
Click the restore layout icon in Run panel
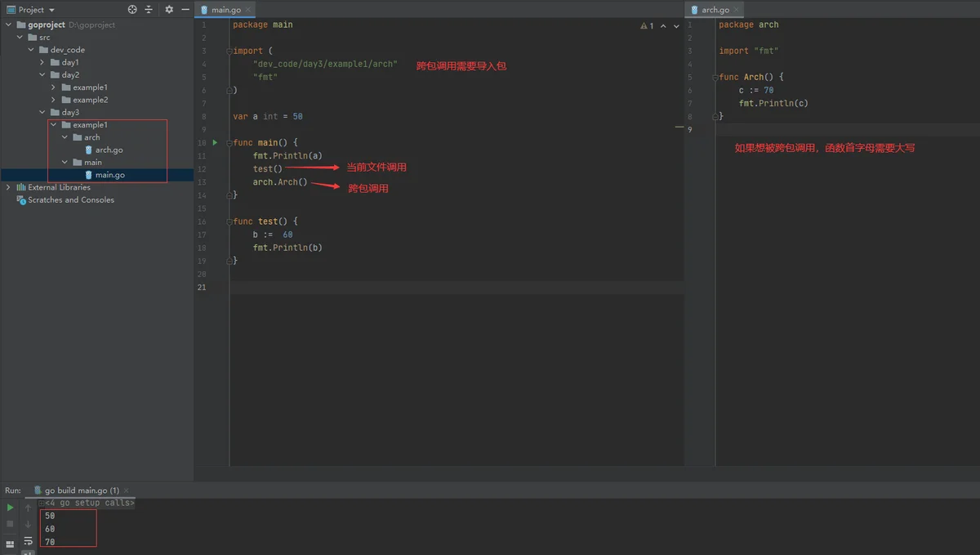coord(10,543)
